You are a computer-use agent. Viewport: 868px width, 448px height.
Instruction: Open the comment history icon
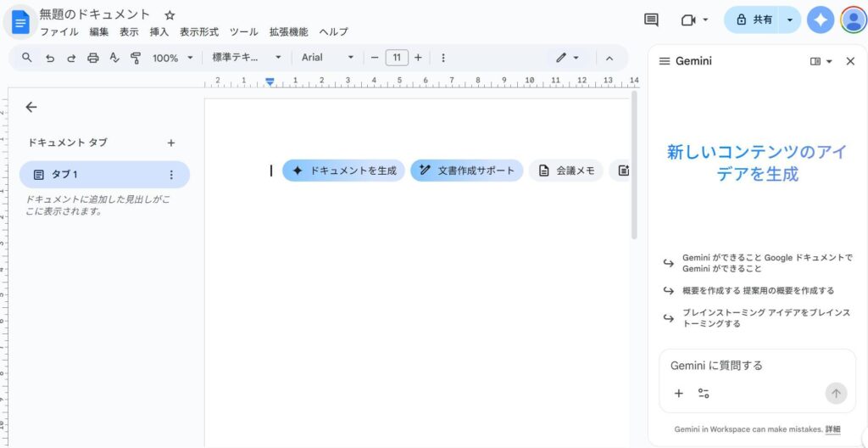[x=652, y=20]
